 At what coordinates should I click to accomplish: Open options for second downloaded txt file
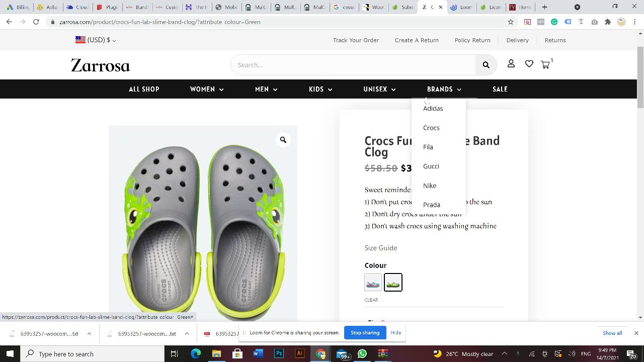pos(187,333)
